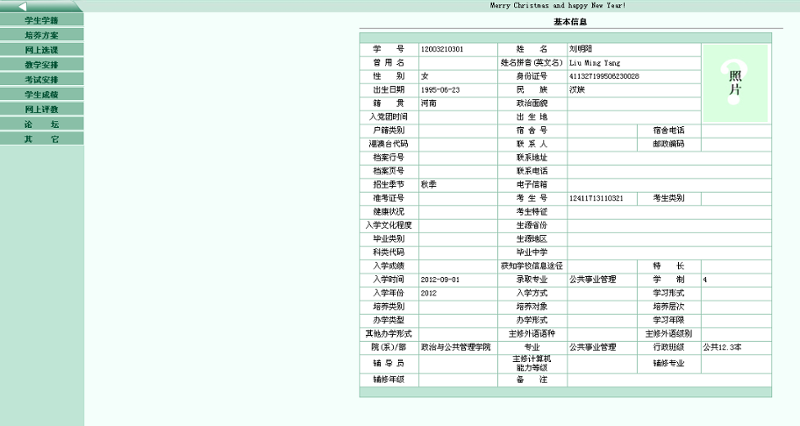Click the 学制 label
Screen dimensions: 800x426
click(x=669, y=280)
